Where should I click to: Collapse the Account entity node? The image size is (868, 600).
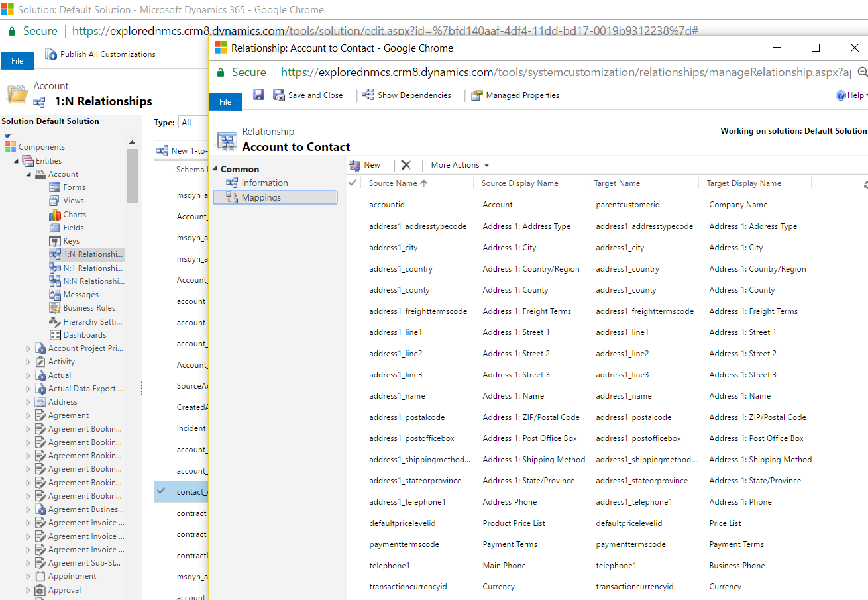coord(27,174)
